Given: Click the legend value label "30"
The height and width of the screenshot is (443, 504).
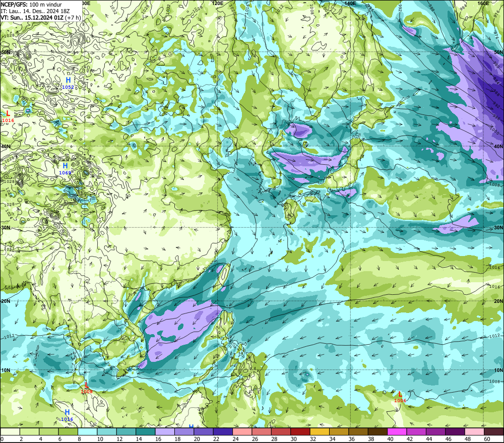Looking at the screenshot, I should coord(294,439).
